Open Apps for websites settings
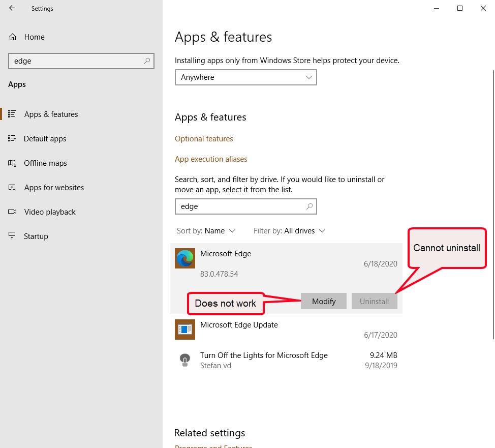Screen dimensions: 495x448 [x=53, y=187]
